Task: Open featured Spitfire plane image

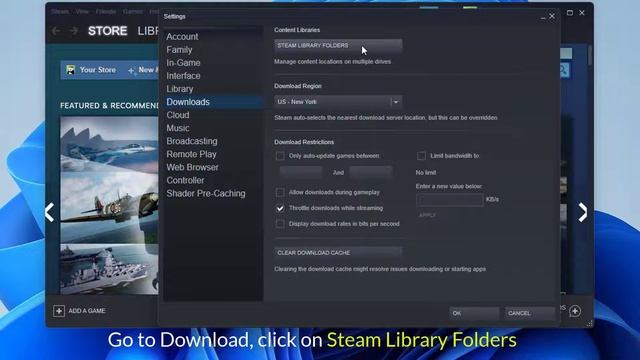Action: pyautogui.click(x=109, y=208)
